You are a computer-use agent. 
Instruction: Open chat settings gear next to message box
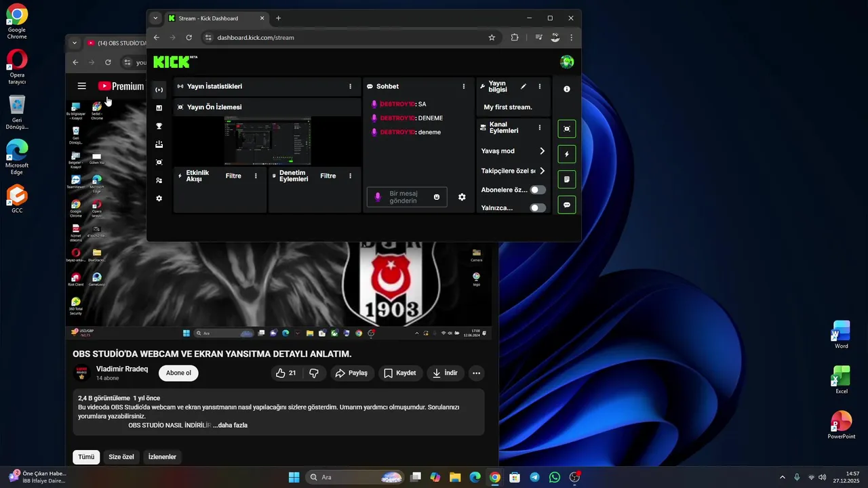tap(462, 197)
